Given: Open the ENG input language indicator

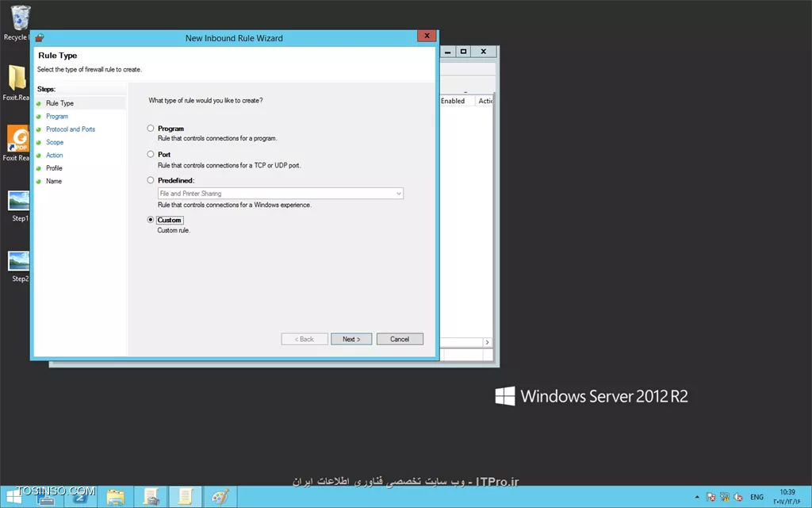Looking at the screenshot, I should [x=756, y=497].
